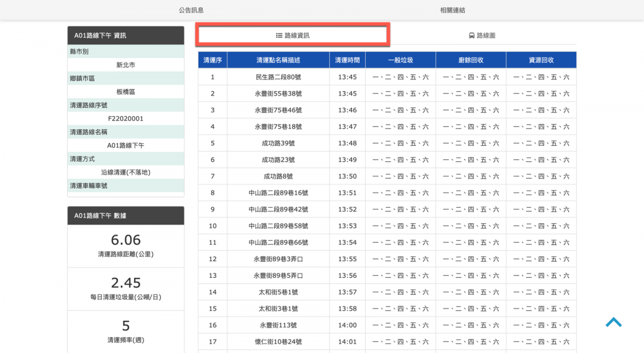Screen dimensions: 644x353
Task: Click the 清運序 column header
Action: click(x=213, y=60)
